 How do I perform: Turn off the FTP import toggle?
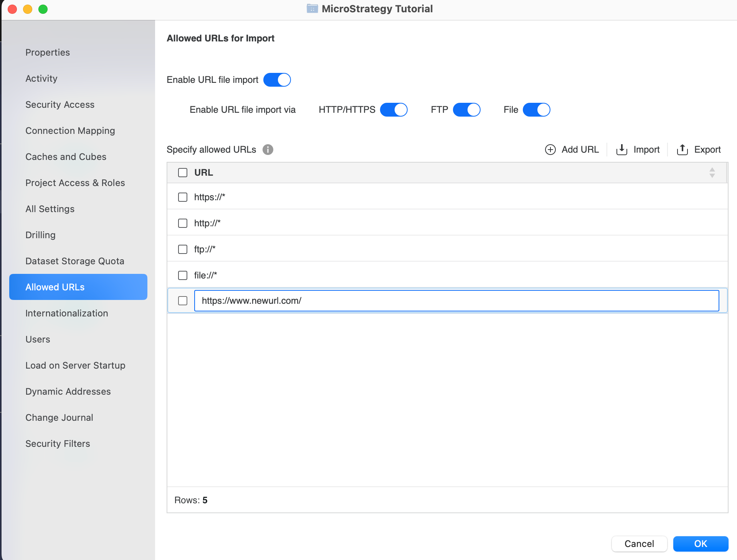coord(467,110)
